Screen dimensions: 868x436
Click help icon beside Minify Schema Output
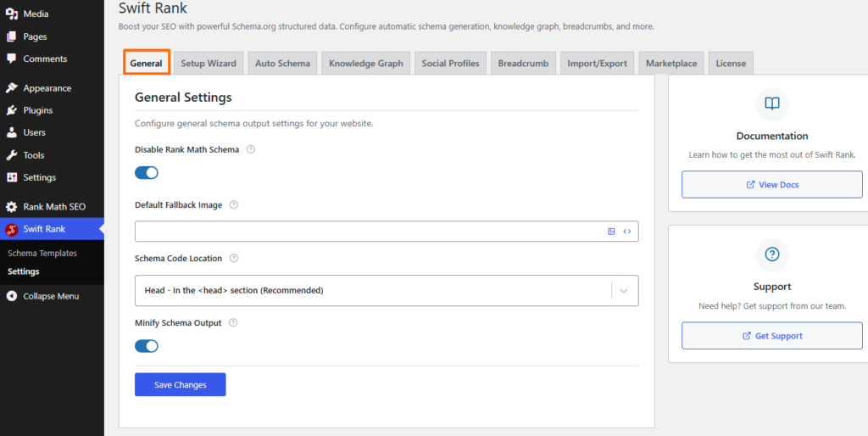[x=233, y=323]
